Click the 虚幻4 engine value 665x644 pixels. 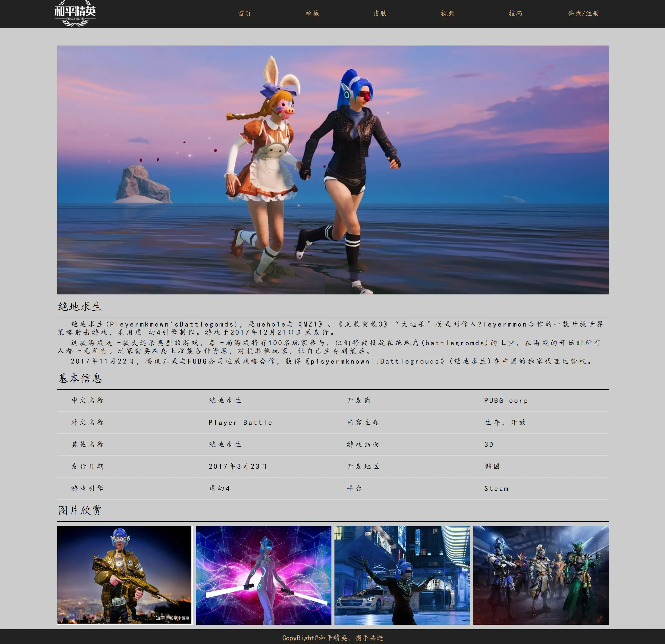tap(220, 488)
